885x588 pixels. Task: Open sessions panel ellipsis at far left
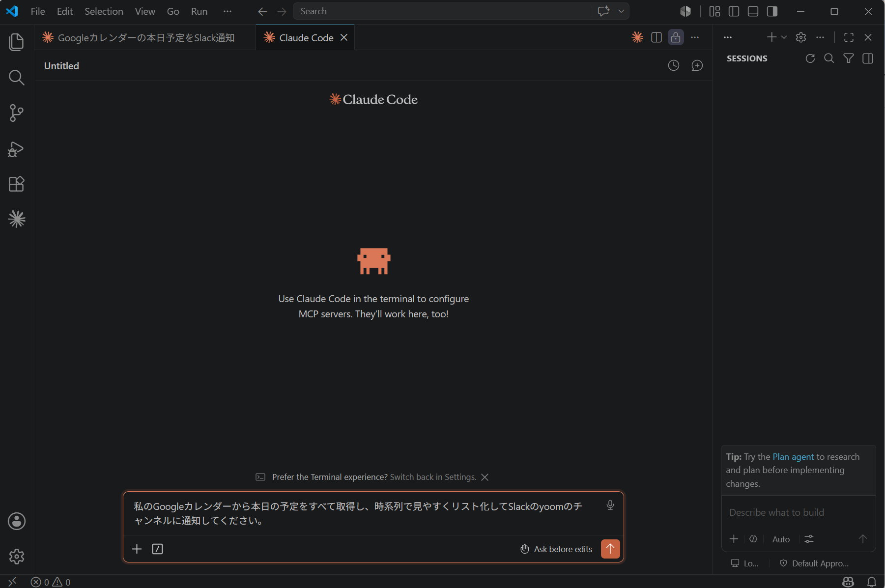(x=728, y=37)
